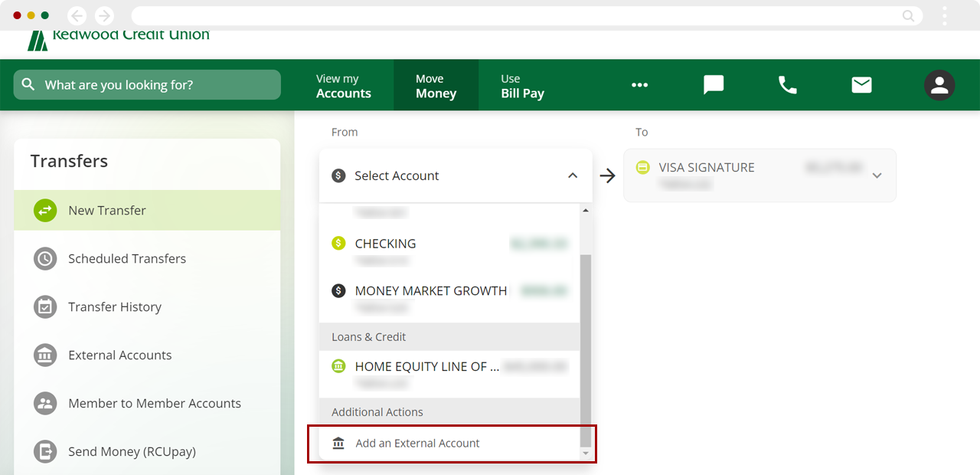
Task: Click the account list scrollbar thumb
Action: click(586, 351)
